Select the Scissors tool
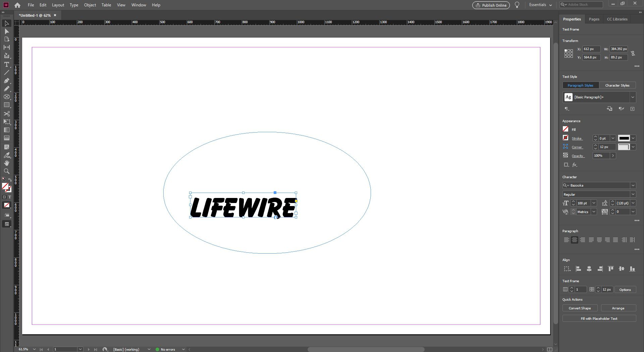Image resolution: width=644 pixels, height=352 pixels. coord(6,114)
